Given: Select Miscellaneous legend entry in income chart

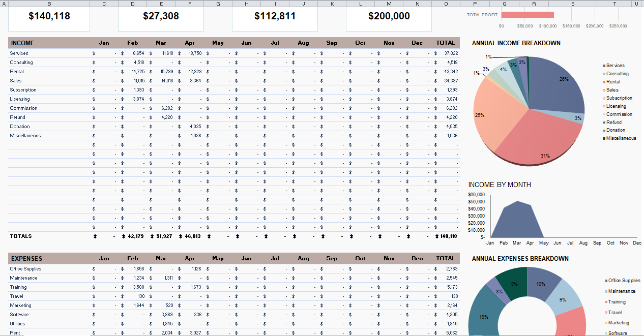Looking at the screenshot, I should coord(621,138).
